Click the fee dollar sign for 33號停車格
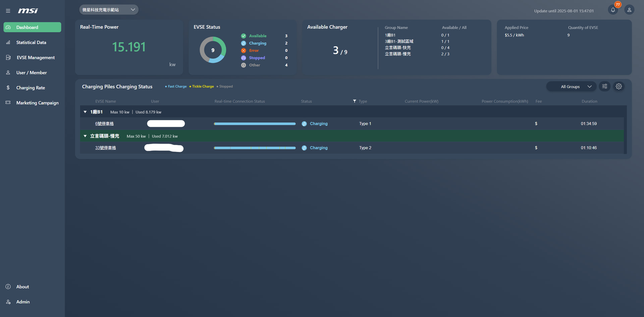The image size is (644, 317). point(536,148)
